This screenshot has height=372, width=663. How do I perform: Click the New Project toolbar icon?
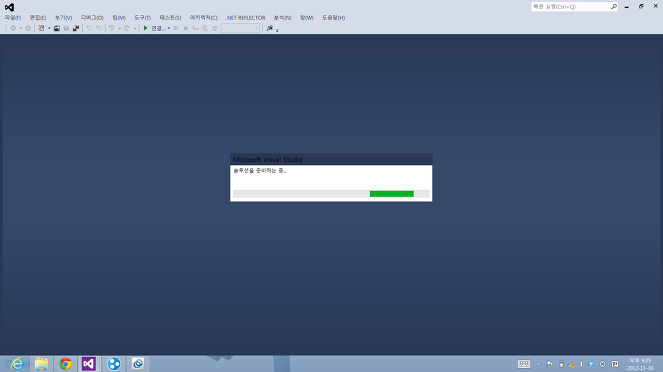41,28
